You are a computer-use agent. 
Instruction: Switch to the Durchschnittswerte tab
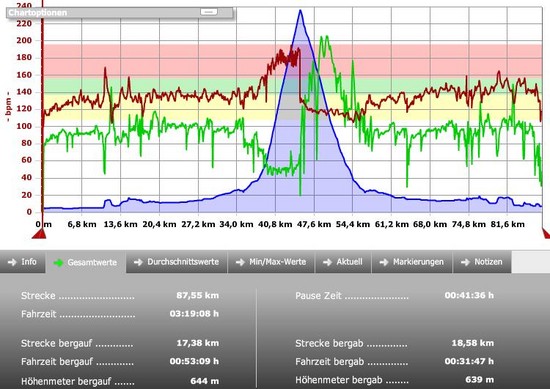177,262
